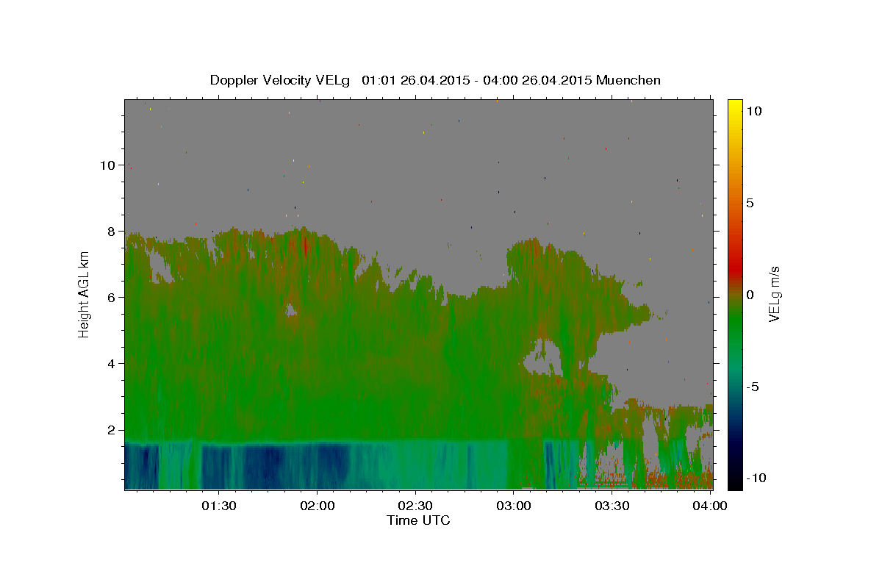Click the black bottom of the colorbar
Viewport: 882px width, 588px height.
pyautogui.click(x=734, y=482)
